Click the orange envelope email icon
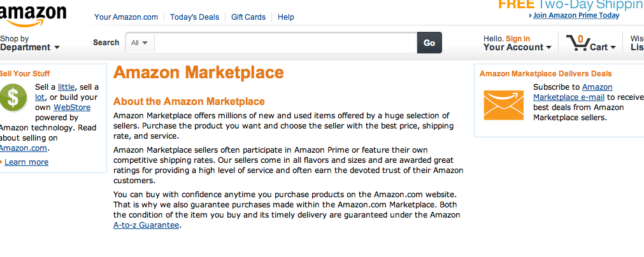The height and width of the screenshot is (257, 644). (x=503, y=105)
